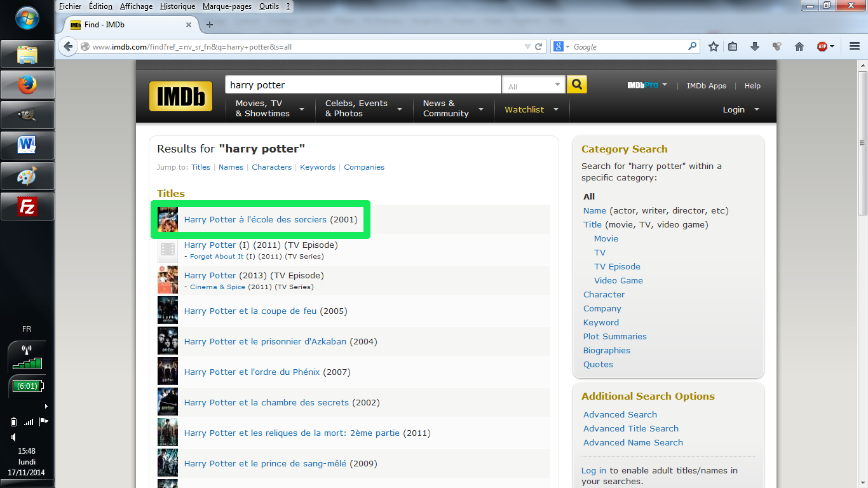Click the Advanced Title Search link

point(630,428)
